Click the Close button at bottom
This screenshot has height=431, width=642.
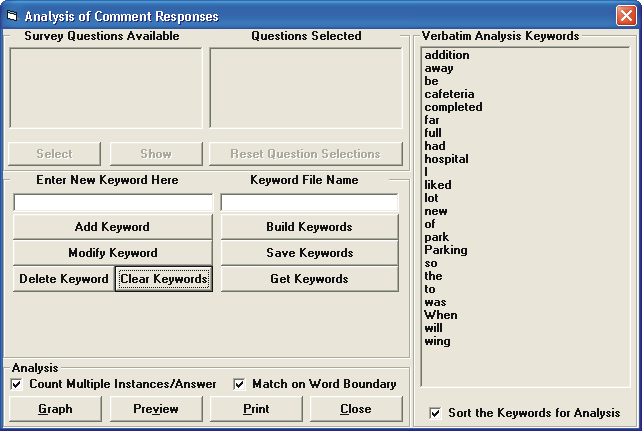coord(356,409)
